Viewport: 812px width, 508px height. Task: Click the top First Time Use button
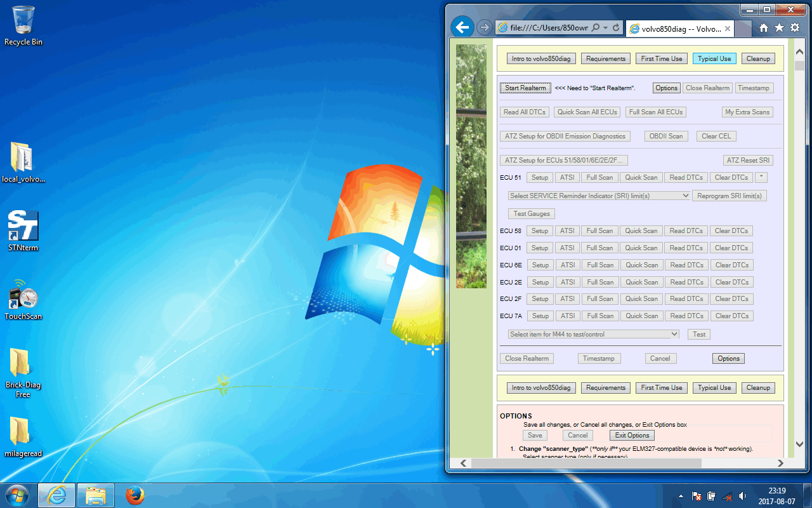tap(662, 58)
